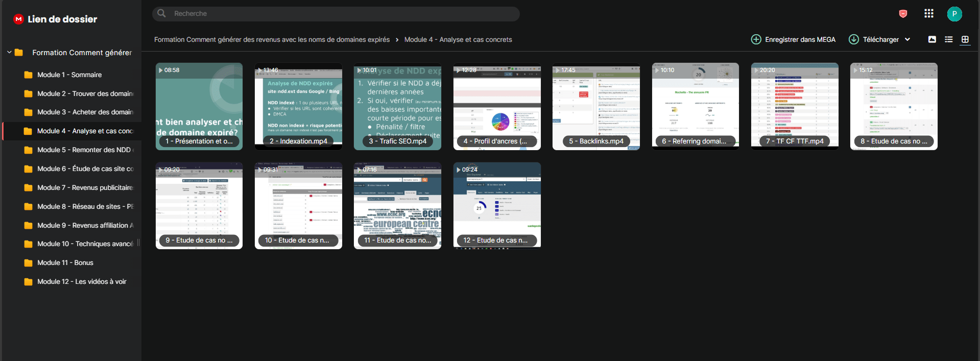Open the MEGA apps grid menu
The image size is (980, 361).
(929, 14)
